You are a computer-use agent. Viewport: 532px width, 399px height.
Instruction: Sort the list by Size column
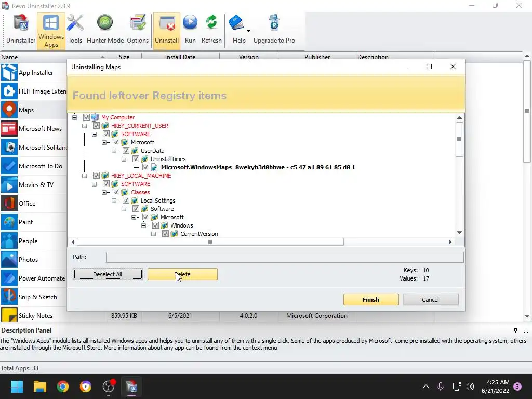(124, 57)
